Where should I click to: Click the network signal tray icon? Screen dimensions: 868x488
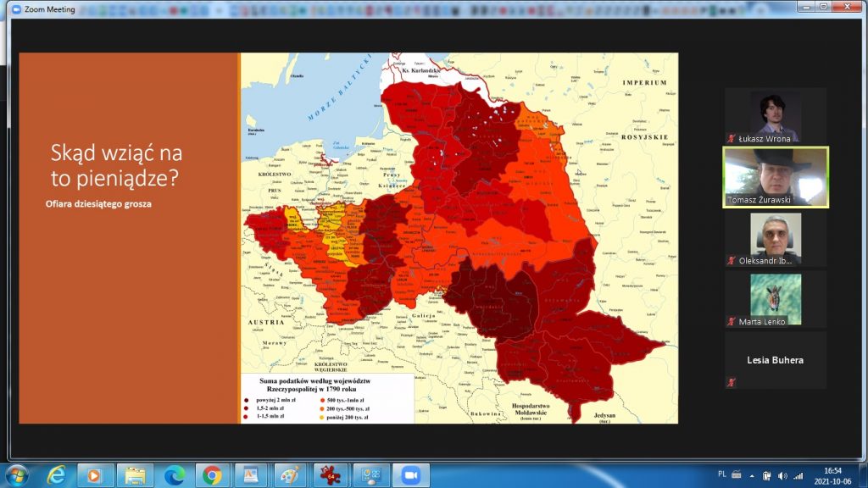point(798,475)
